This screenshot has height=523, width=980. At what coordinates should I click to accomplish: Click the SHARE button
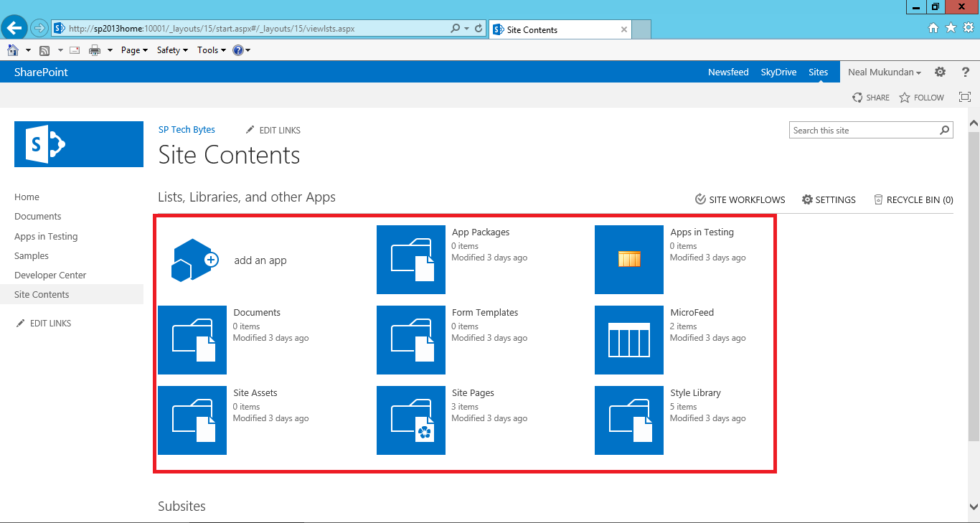871,97
